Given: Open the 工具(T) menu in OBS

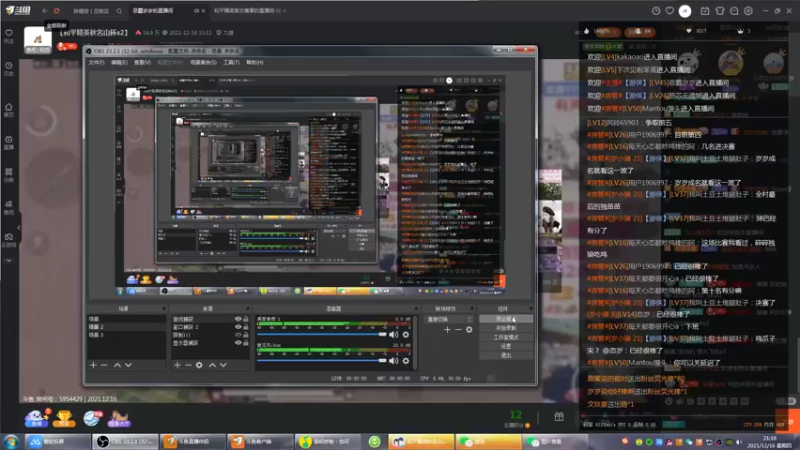Looking at the screenshot, I should point(231,62).
